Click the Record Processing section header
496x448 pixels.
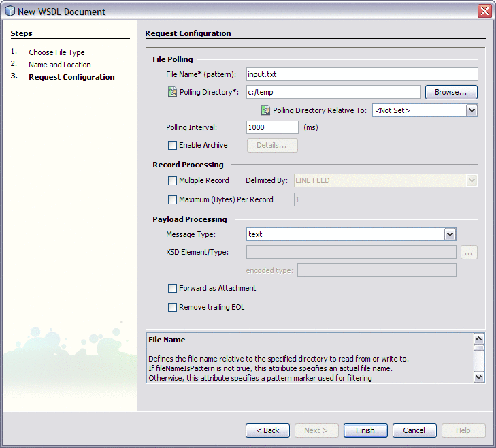coord(188,165)
